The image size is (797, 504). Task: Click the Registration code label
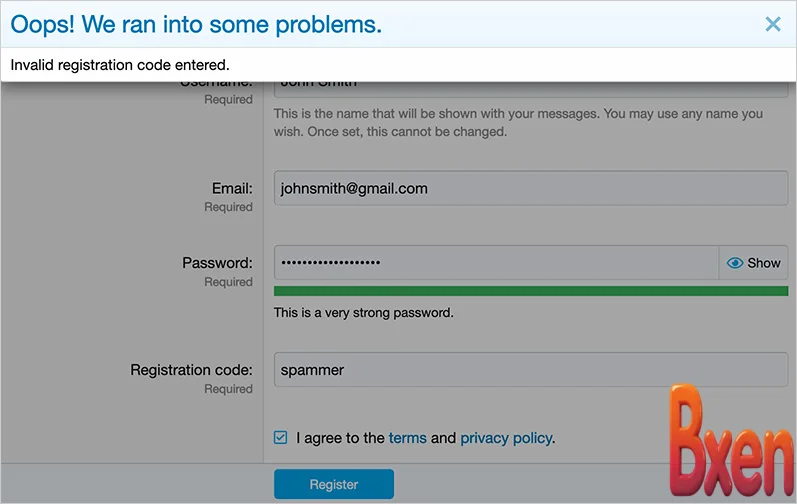(x=191, y=370)
